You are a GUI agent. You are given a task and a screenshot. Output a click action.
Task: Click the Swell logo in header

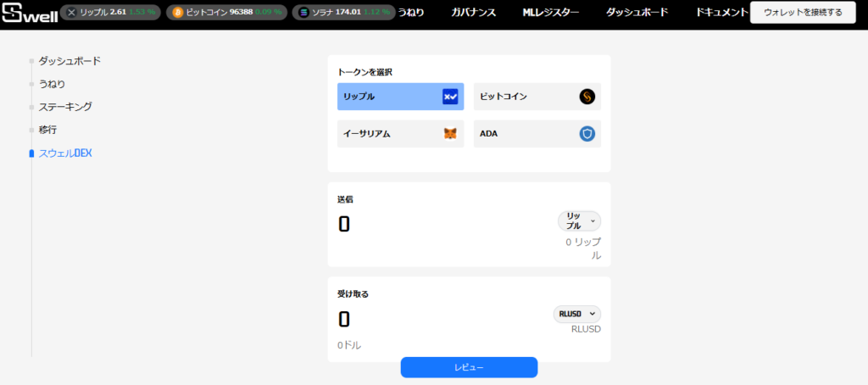click(x=29, y=12)
